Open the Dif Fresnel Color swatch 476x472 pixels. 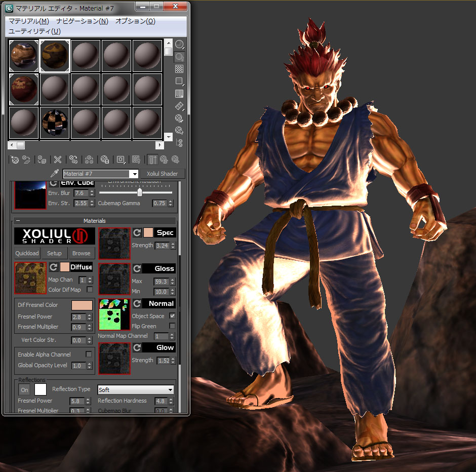82,305
